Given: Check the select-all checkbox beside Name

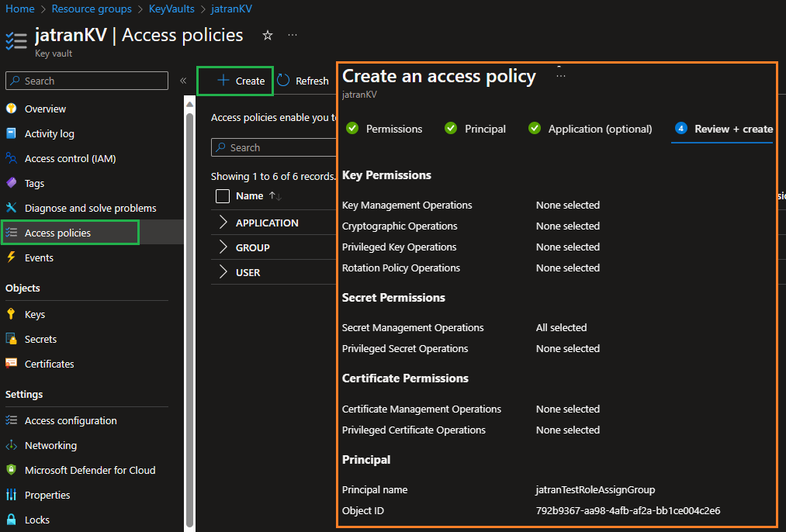Looking at the screenshot, I should click(x=223, y=195).
